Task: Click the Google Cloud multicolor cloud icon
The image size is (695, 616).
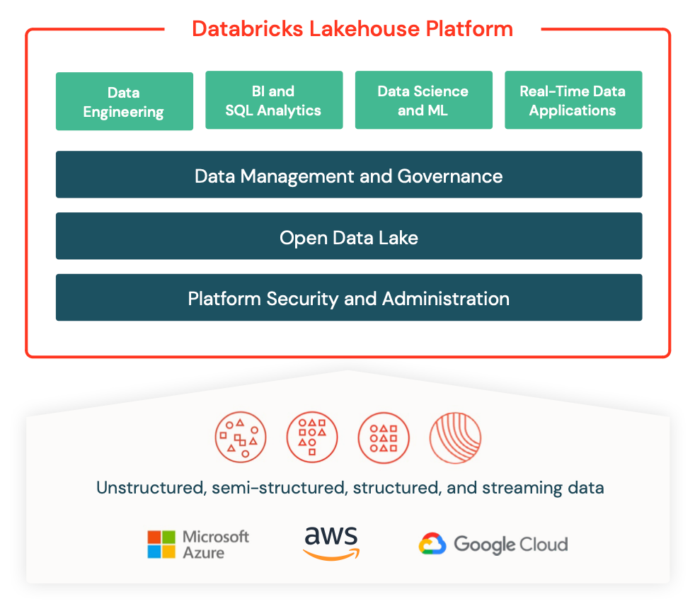Action: click(x=432, y=544)
